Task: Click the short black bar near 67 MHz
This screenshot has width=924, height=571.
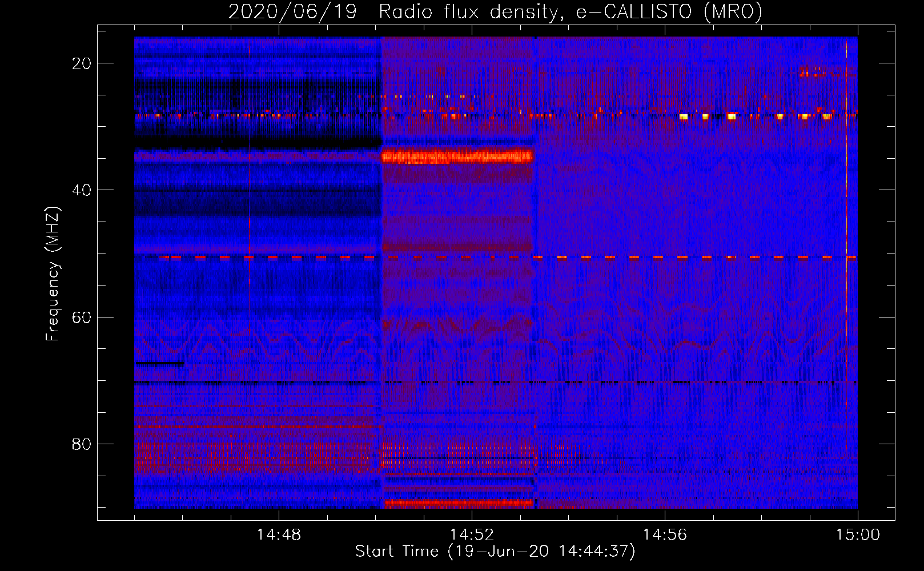Action: (x=159, y=363)
